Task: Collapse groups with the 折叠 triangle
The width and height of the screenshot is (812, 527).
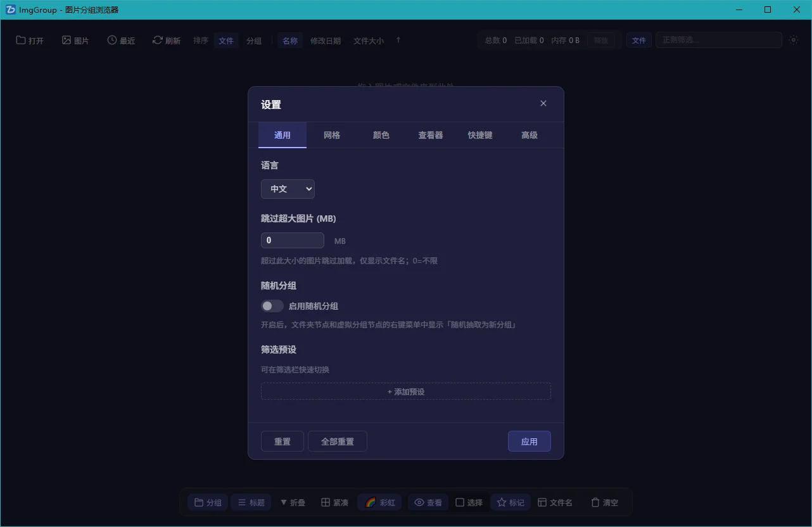Action: [284, 502]
